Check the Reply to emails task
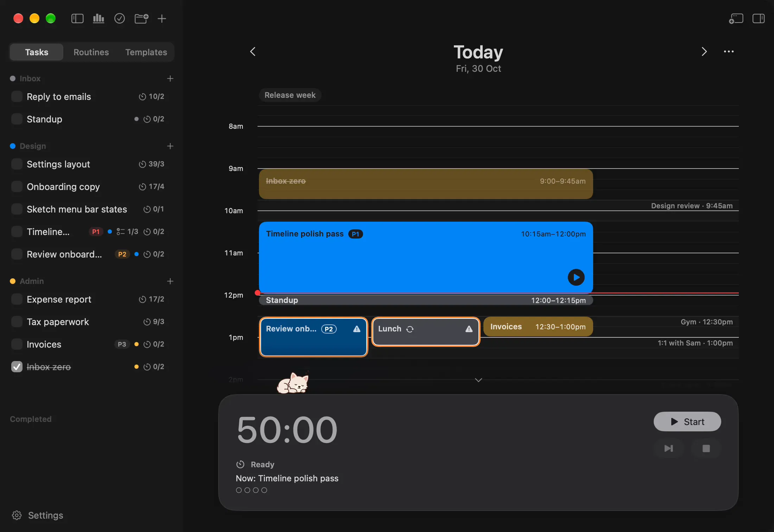The height and width of the screenshot is (532, 774). point(17,96)
